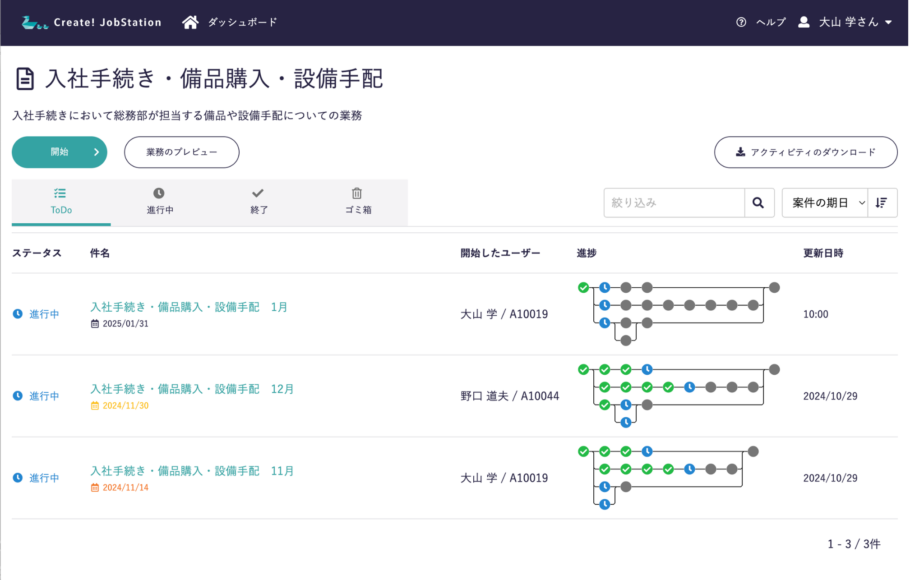Expand the 案件の期日 sort dropdown
Image resolution: width=924 pixels, height=580 pixels.
pyautogui.click(x=825, y=203)
